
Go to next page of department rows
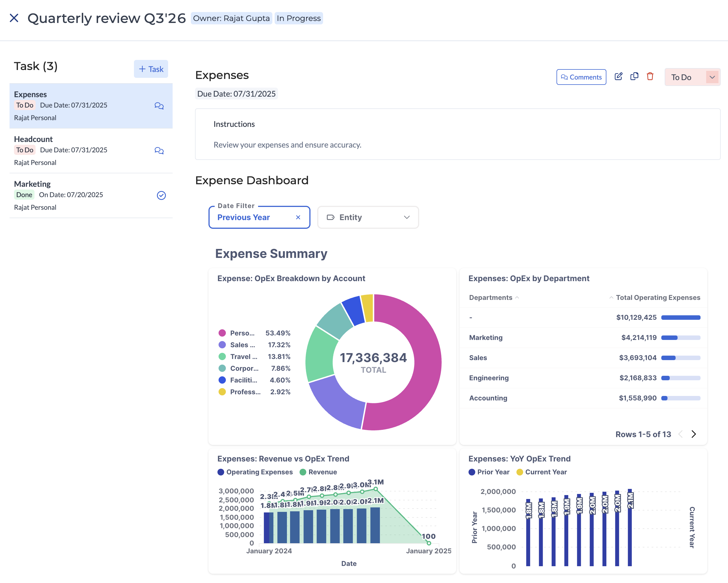694,434
